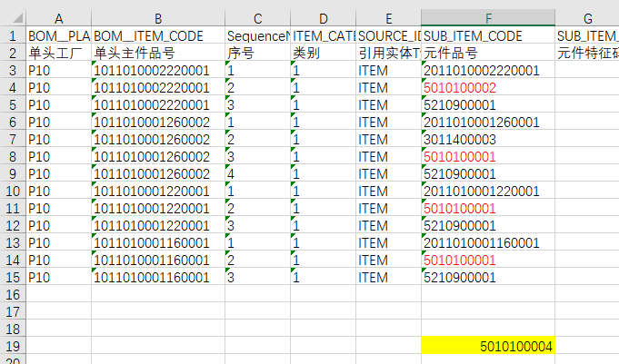Click yellow highlighted cell 5010100004
Screen dimensions: 619x364
(488, 346)
